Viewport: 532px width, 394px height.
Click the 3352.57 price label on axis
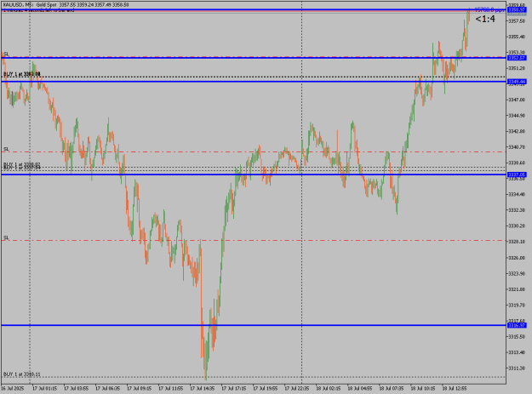point(517,58)
